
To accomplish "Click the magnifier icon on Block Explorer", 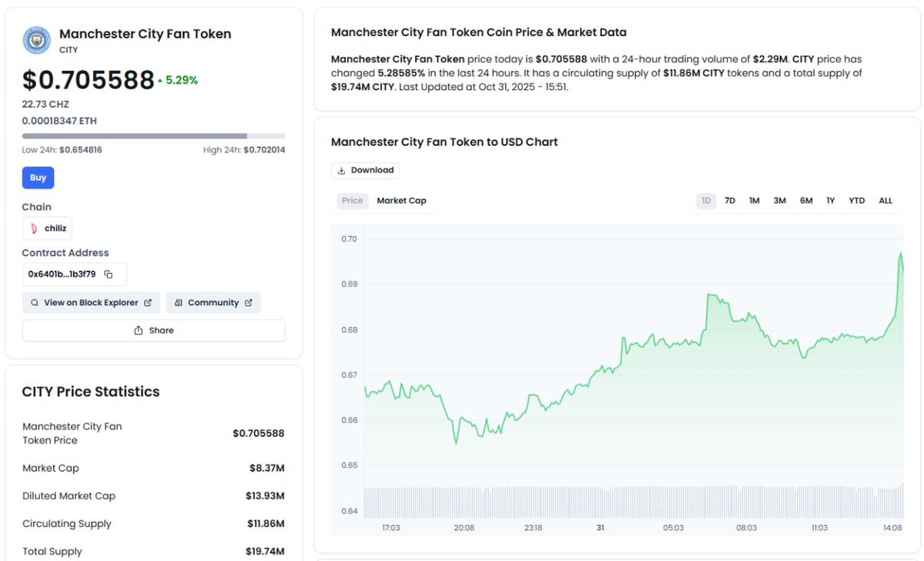I will point(34,303).
